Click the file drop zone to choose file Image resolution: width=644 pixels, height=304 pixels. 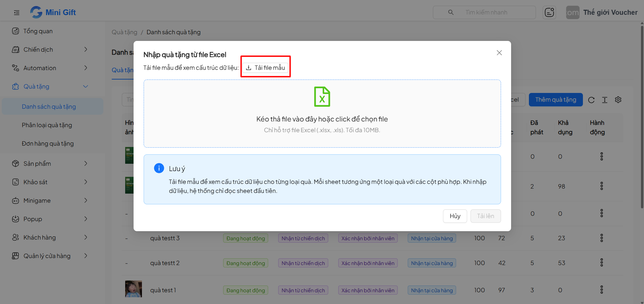pos(322,113)
